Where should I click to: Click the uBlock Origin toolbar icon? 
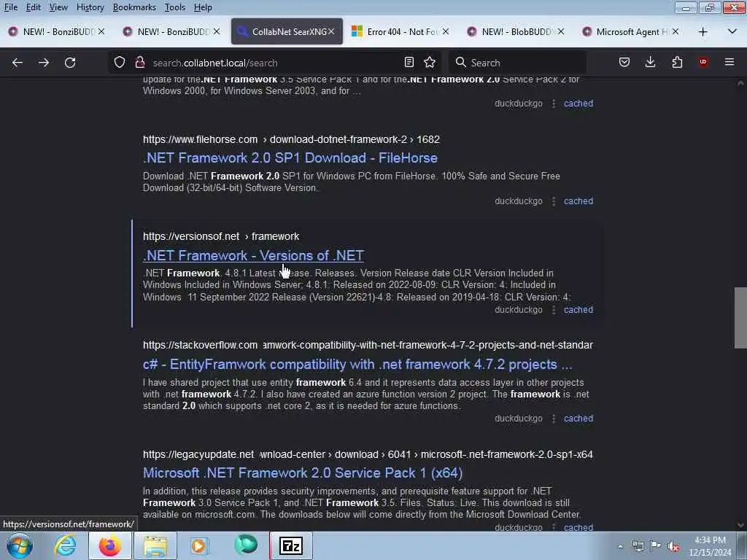click(703, 63)
